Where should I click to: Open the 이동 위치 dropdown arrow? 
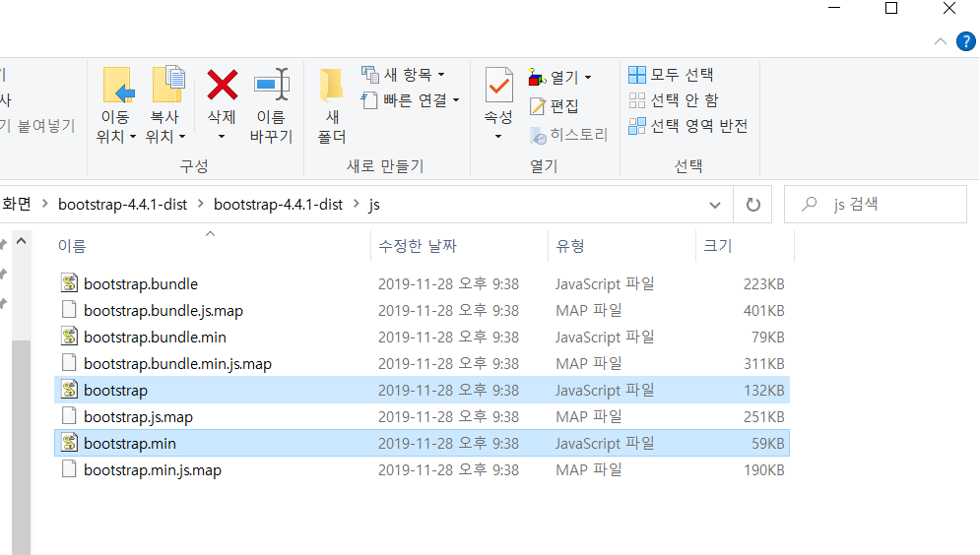(x=133, y=137)
